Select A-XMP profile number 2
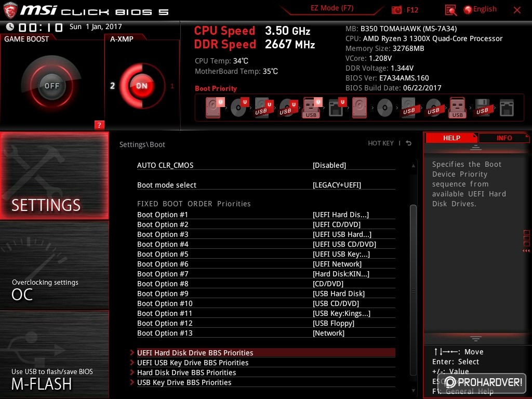This screenshot has height=399, width=532. point(112,86)
